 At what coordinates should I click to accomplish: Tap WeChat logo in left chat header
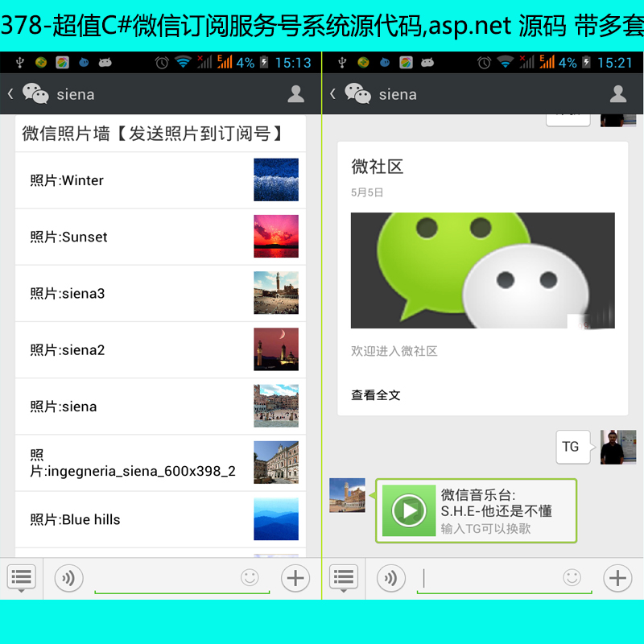[x=35, y=93]
